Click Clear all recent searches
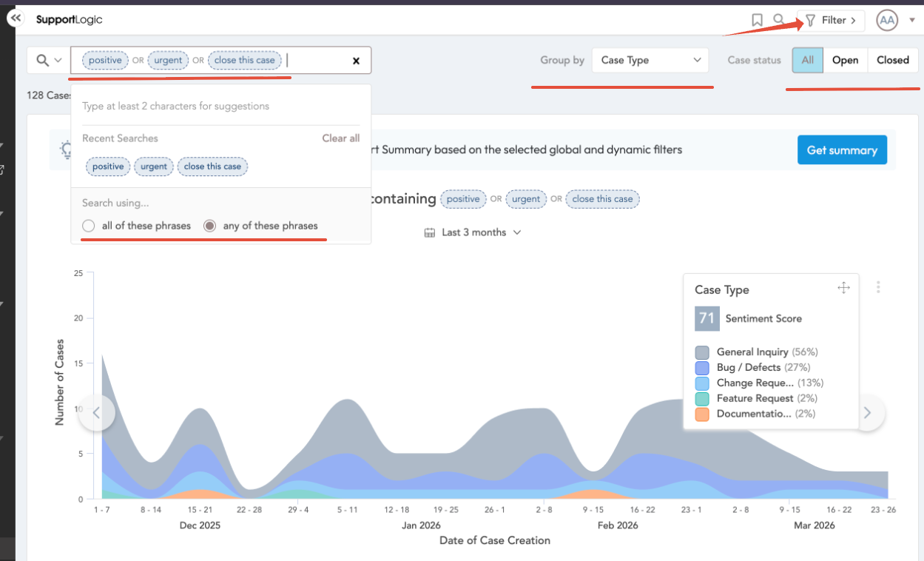This screenshot has width=924, height=561. pos(341,138)
